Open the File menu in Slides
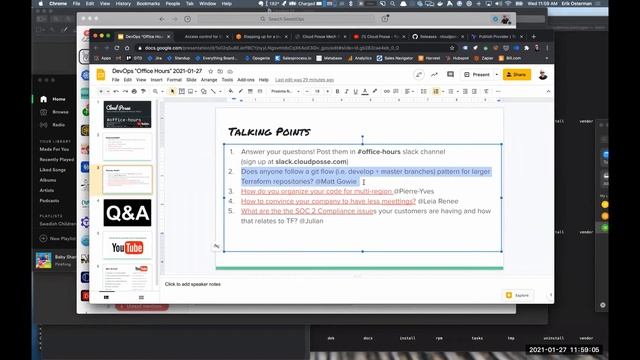Image resolution: width=640 pixels, height=360 pixels. [x=116, y=80]
